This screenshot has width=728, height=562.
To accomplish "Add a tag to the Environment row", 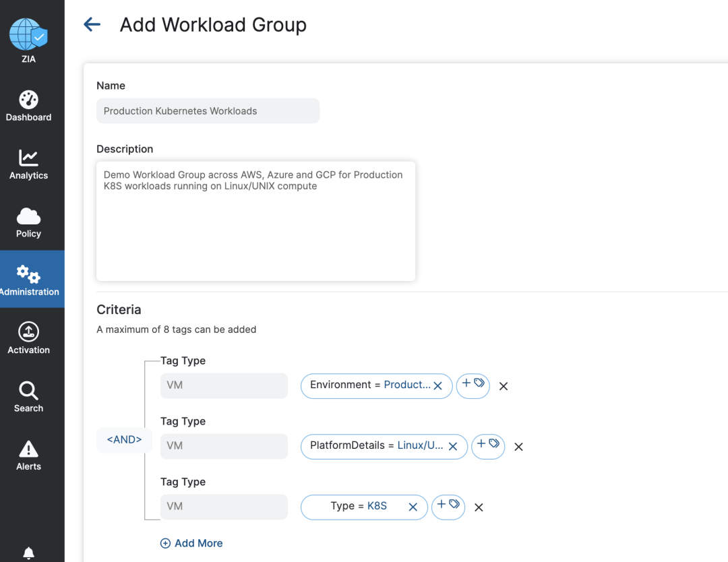I will [x=473, y=385].
